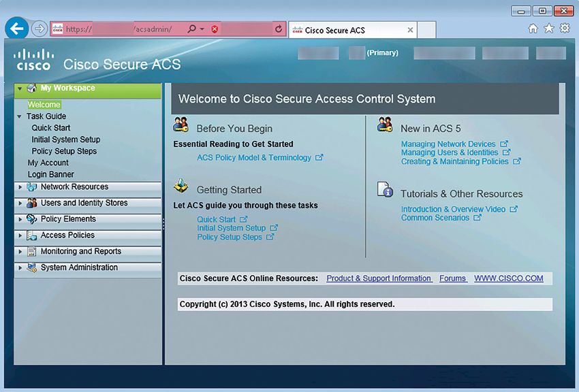
Task: Click the Before You Begin icon
Action: (x=181, y=125)
